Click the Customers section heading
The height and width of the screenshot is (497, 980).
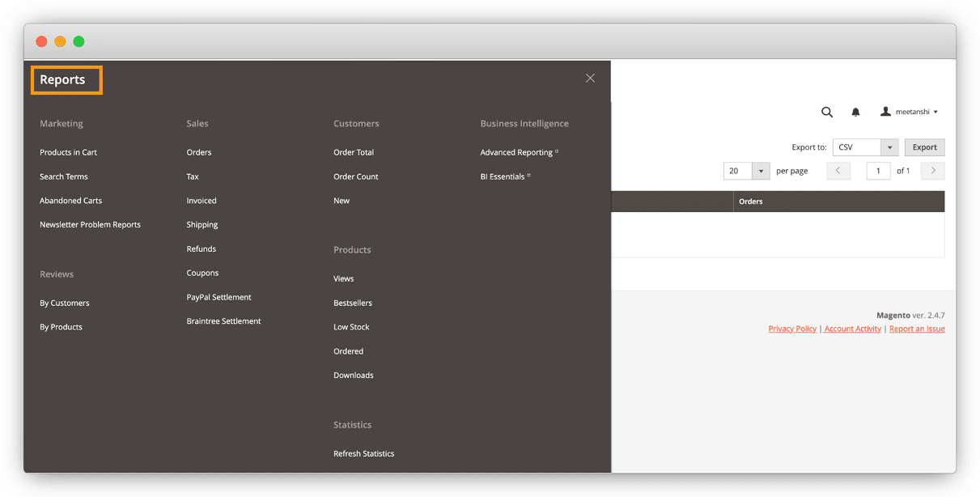356,124
